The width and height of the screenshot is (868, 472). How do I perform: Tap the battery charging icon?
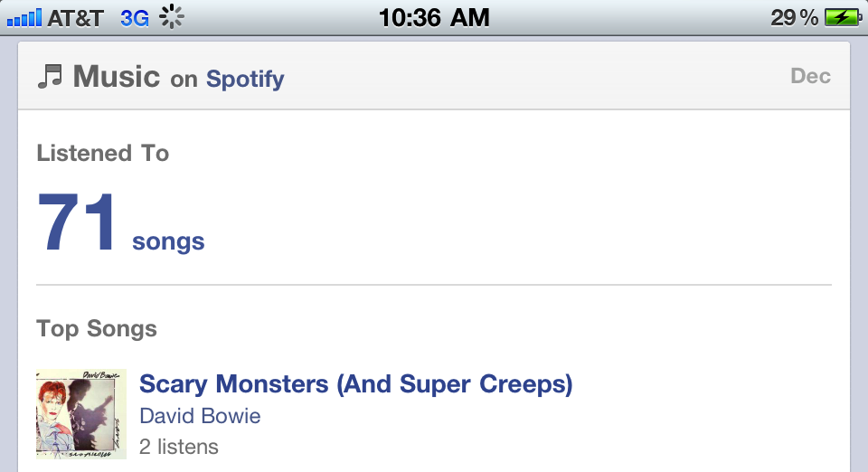tap(842, 17)
